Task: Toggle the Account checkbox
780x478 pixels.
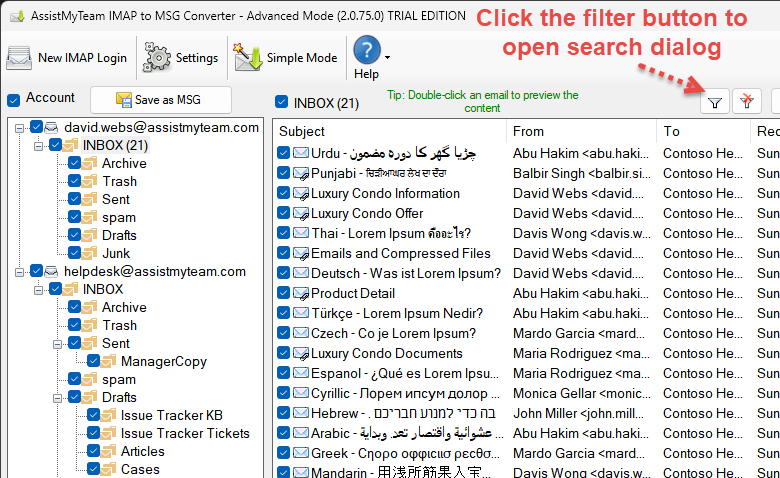Action: pyautogui.click(x=14, y=99)
